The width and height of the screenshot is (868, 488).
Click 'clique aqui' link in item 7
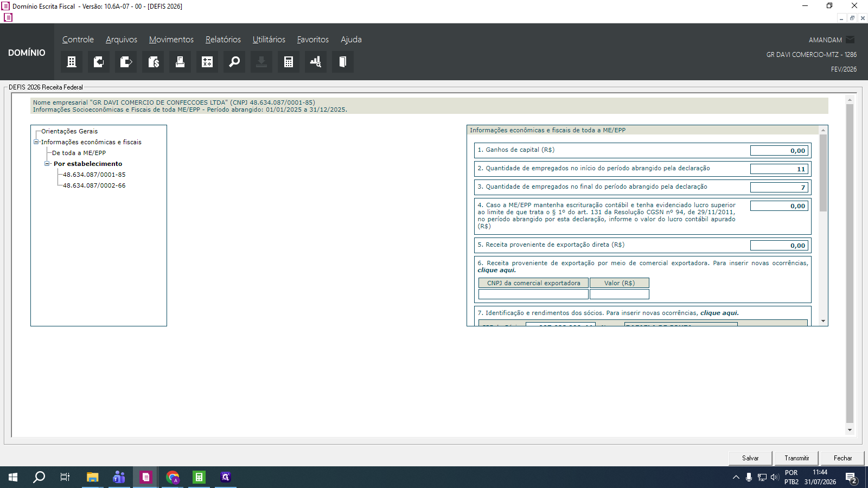pos(719,313)
